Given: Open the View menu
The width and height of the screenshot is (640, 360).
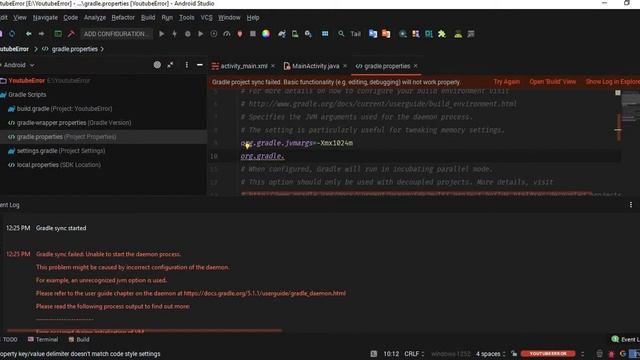Looking at the screenshot, I should point(20,18).
